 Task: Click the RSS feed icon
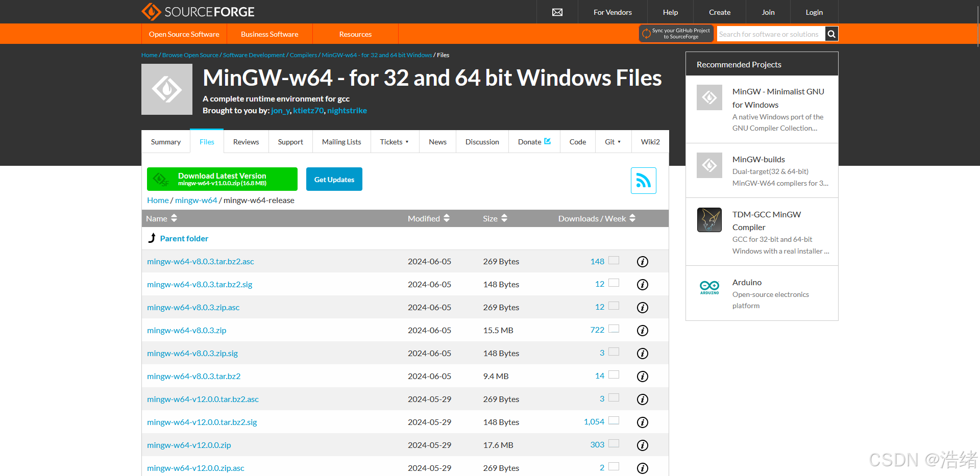click(x=643, y=181)
